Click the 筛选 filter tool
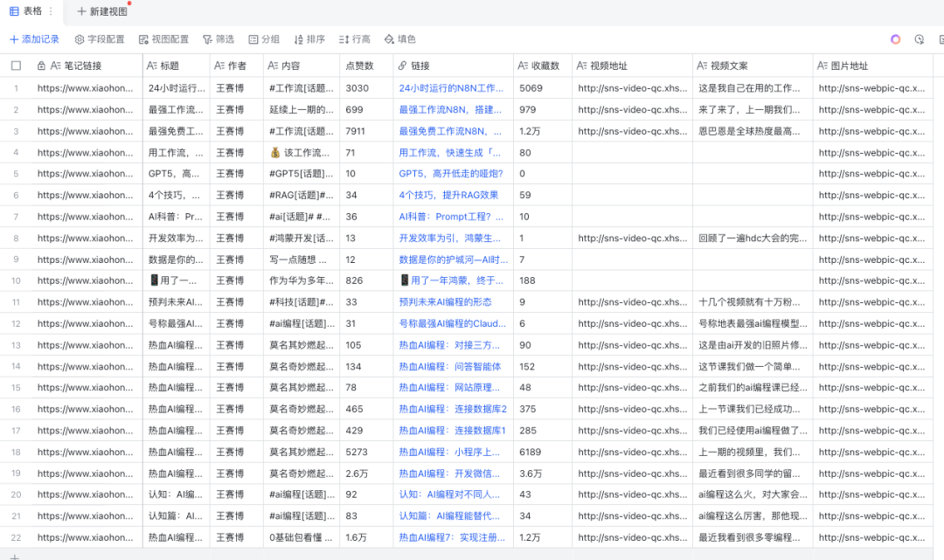Image resolution: width=944 pixels, height=560 pixels. click(219, 39)
